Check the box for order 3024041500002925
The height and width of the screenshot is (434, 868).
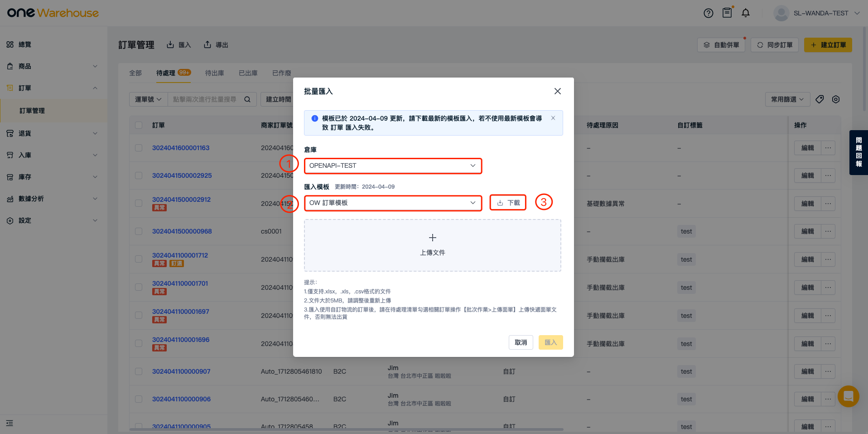click(139, 176)
